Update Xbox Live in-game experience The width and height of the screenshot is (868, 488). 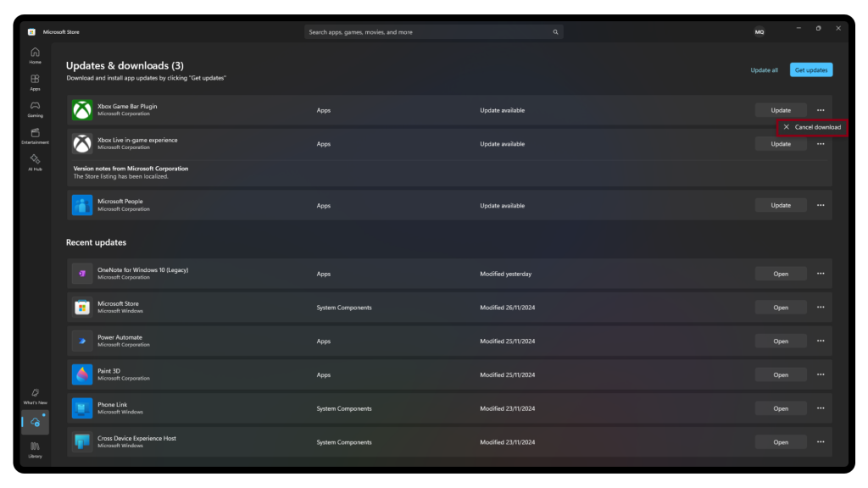tap(781, 144)
